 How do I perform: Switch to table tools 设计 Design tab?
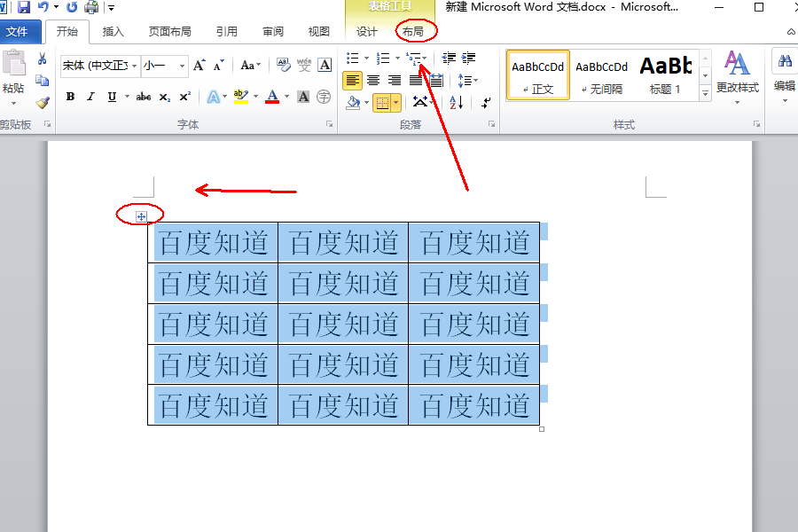[x=366, y=32]
